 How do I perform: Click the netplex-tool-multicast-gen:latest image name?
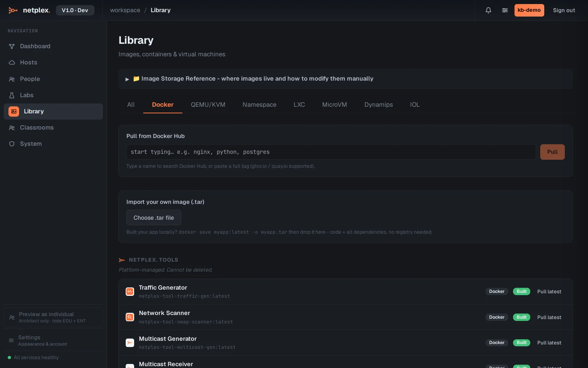[187, 347]
